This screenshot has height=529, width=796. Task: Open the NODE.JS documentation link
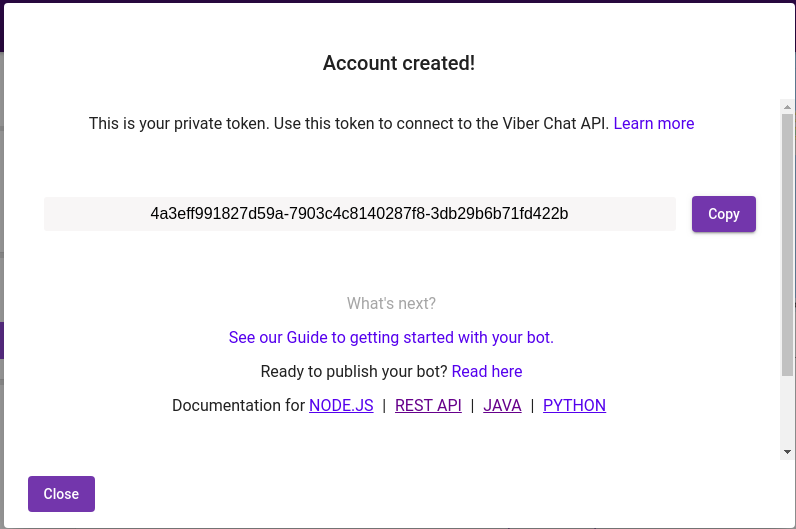tap(341, 406)
